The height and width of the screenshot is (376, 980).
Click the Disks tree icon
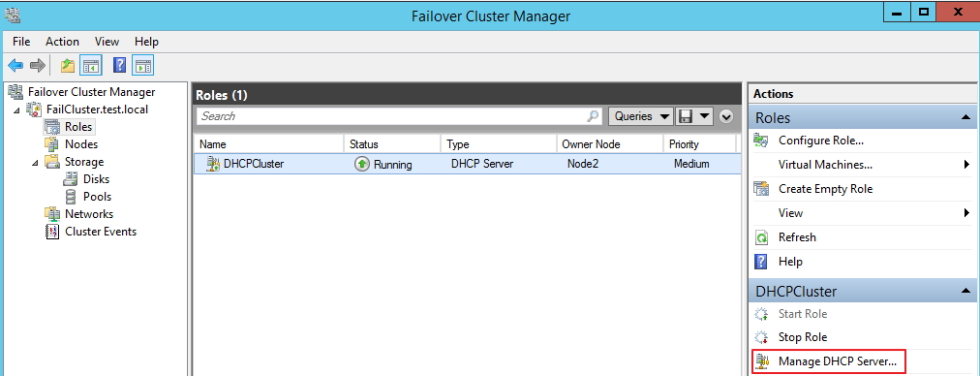(71, 179)
